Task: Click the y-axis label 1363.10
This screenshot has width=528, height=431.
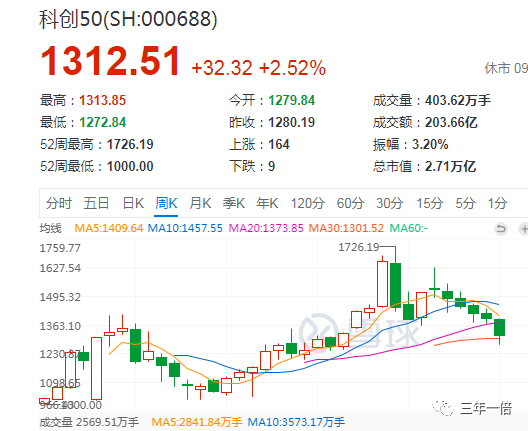Action: click(60, 326)
